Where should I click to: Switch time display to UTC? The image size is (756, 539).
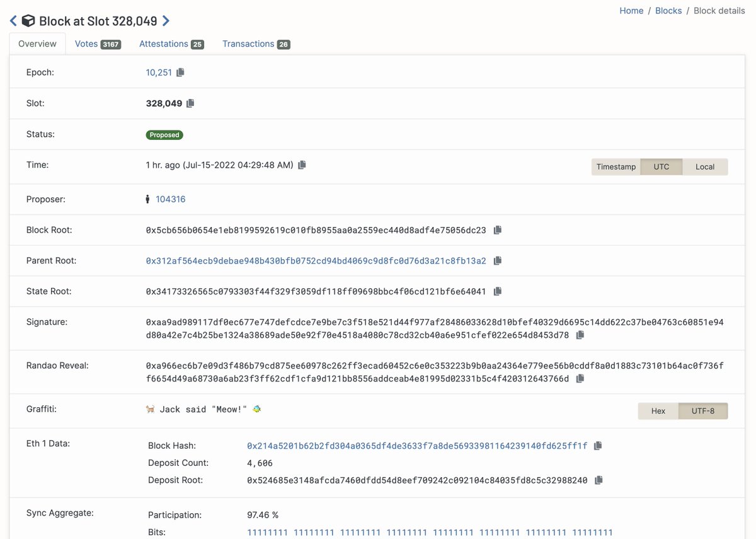click(661, 166)
